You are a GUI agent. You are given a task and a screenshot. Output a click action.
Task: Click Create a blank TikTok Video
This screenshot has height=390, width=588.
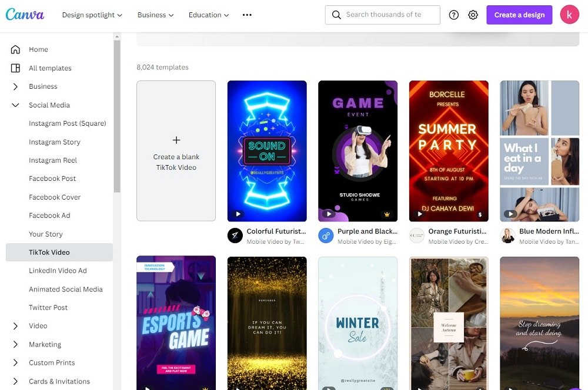click(176, 150)
